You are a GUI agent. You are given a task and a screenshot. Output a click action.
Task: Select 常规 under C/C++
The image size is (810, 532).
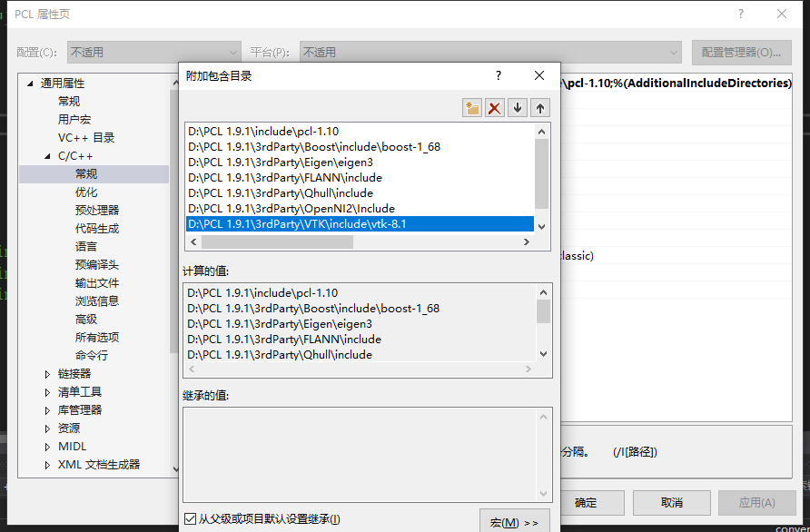[85, 174]
